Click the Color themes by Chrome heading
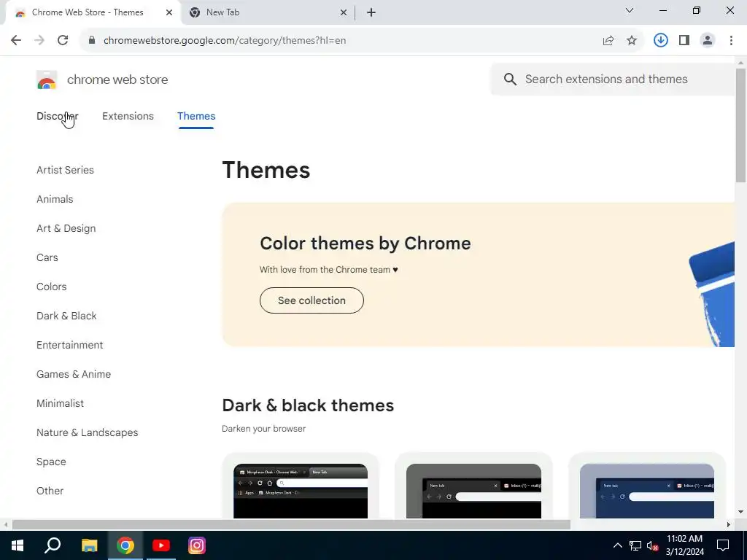Image resolution: width=747 pixels, height=560 pixels. tap(365, 244)
